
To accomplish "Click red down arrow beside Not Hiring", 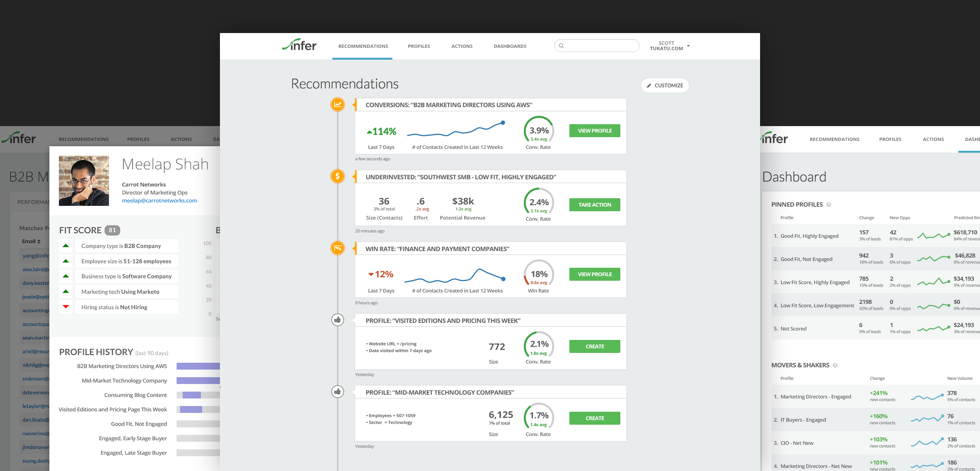I will pos(66,307).
